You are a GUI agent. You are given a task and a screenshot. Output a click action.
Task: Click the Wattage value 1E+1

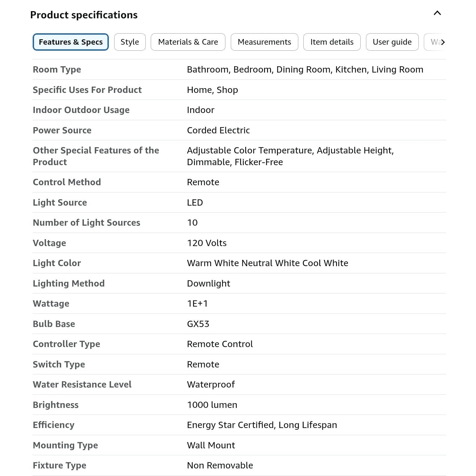point(197,304)
